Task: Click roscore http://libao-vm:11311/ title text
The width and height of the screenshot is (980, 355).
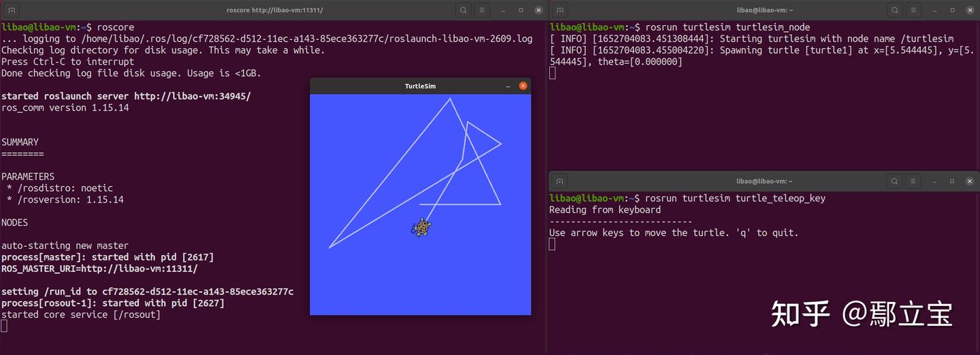Action: [x=274, y=10]
